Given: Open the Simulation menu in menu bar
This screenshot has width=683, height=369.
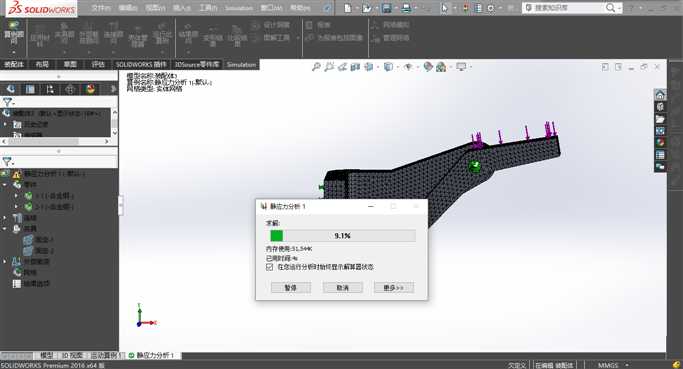Looking at the screenshot, I should pos(238,8).
